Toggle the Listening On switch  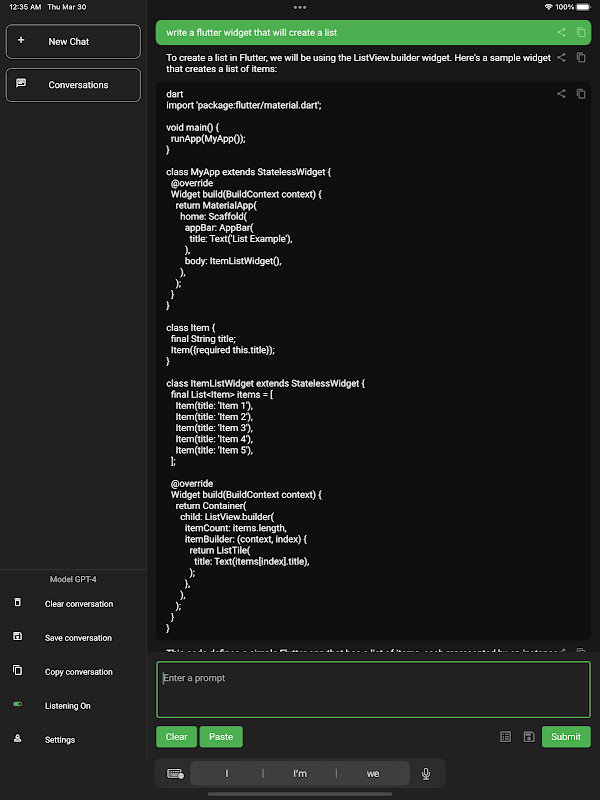(x=17, y=704)
